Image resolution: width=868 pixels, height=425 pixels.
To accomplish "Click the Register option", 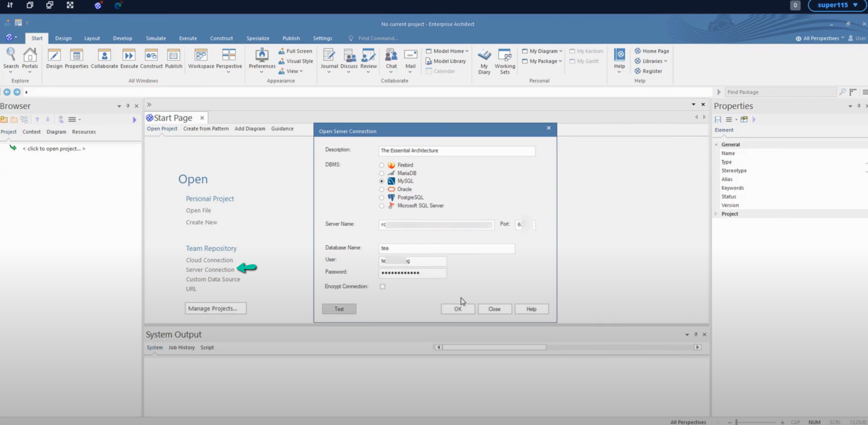I will point(648,71).
